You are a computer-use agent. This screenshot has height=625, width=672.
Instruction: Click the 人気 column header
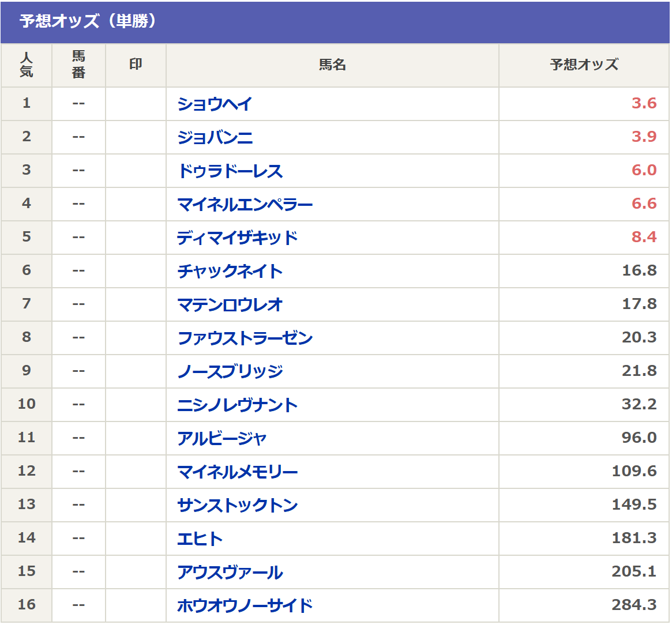[x=27, y=65]
